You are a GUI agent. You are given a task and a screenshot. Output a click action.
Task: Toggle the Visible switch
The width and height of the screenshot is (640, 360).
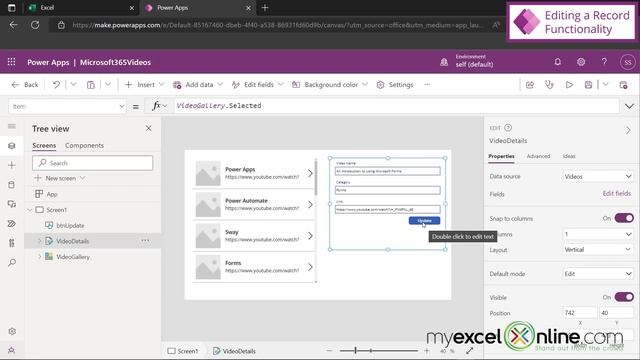pos(624,297)
